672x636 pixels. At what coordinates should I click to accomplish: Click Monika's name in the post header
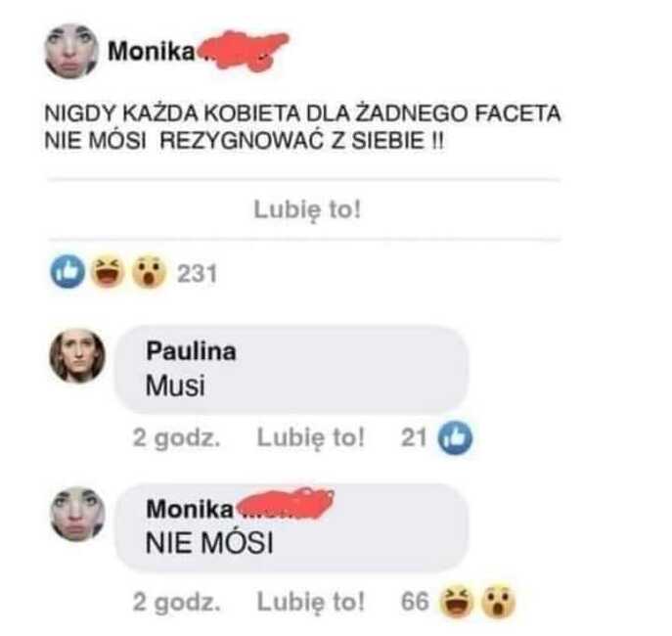click(152, 52)
